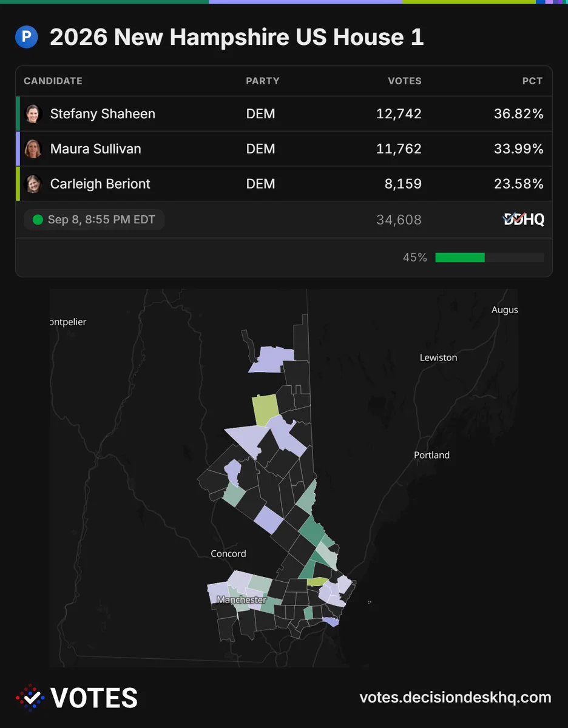The height and width of the screenshot is (728, 568).
Task: Click Maura Sullivan's lavender color bar
Action: tap(18, 149)
